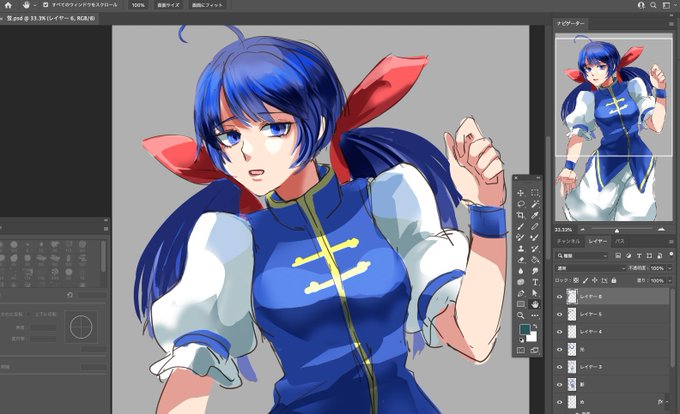The image size is (680, 414).
Task: Select the psd document tab
Action: tap(50, 18)
